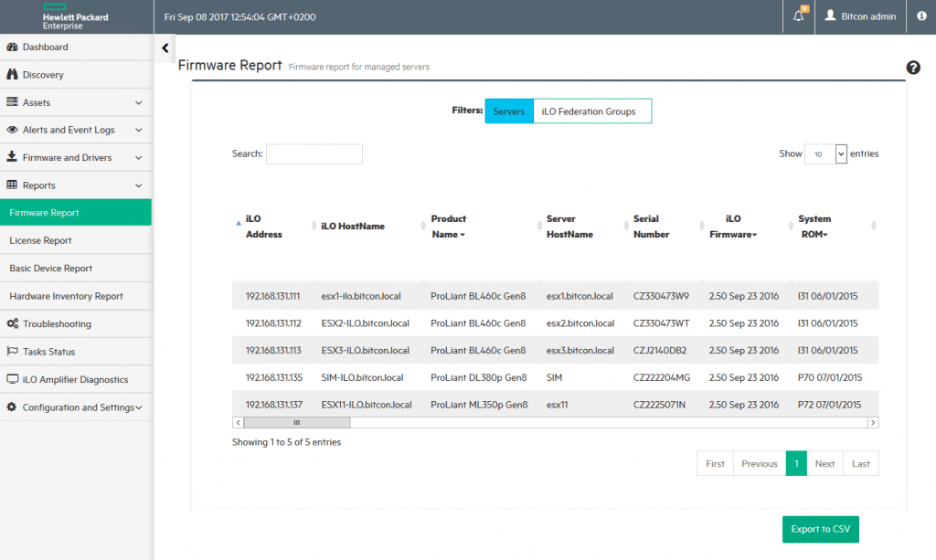Go to the Last page
Viewport: 936px width, 560px height.
click(861, 463)
